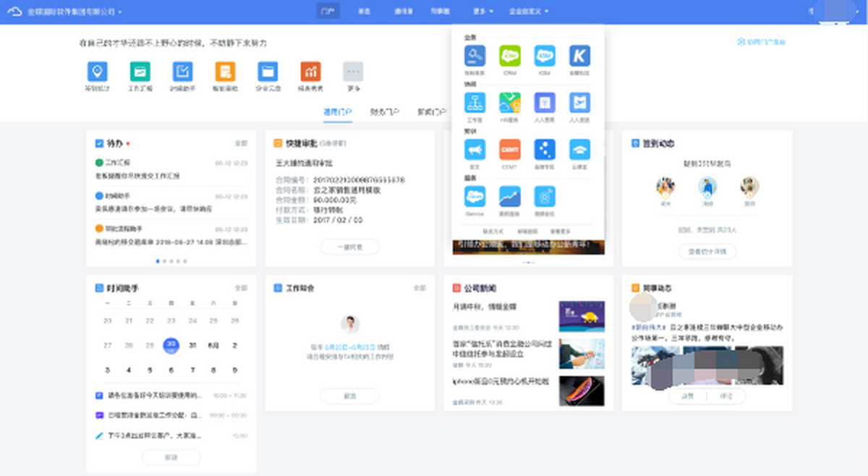Select date 31 in the 时间助手 calendar

(192, 346)
